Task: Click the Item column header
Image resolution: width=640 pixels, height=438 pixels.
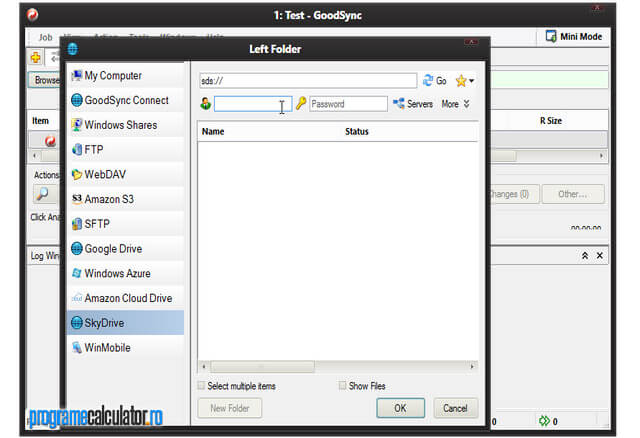Action: 40,121
